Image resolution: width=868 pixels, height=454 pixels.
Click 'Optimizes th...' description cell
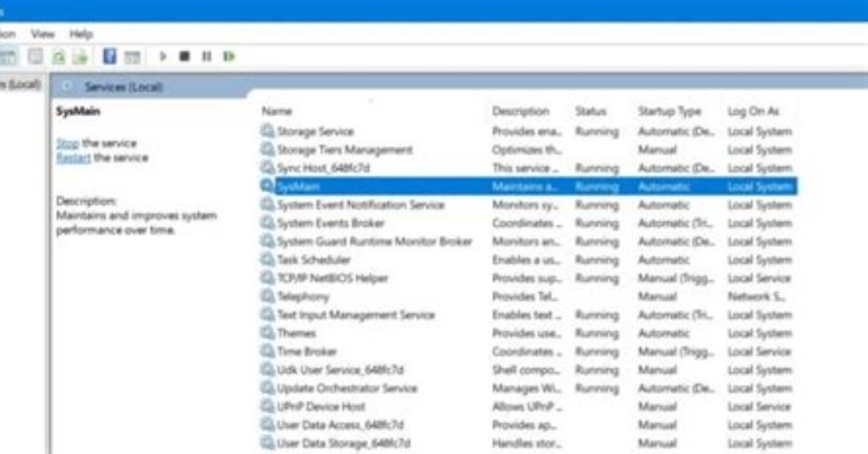(x=527, y=150)
